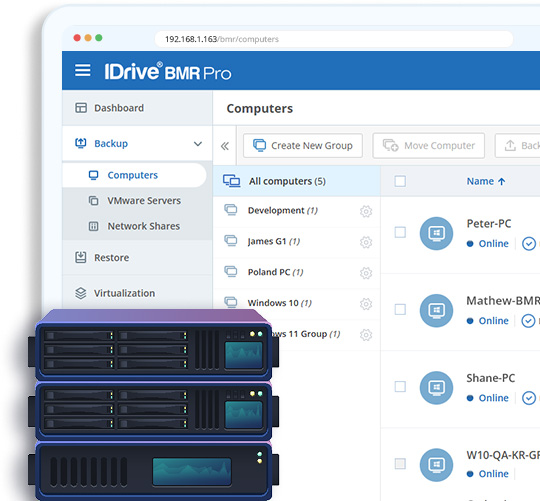Click the All computers group icon
The height and width of the screenshot is (501, 540).
[231, 181]
